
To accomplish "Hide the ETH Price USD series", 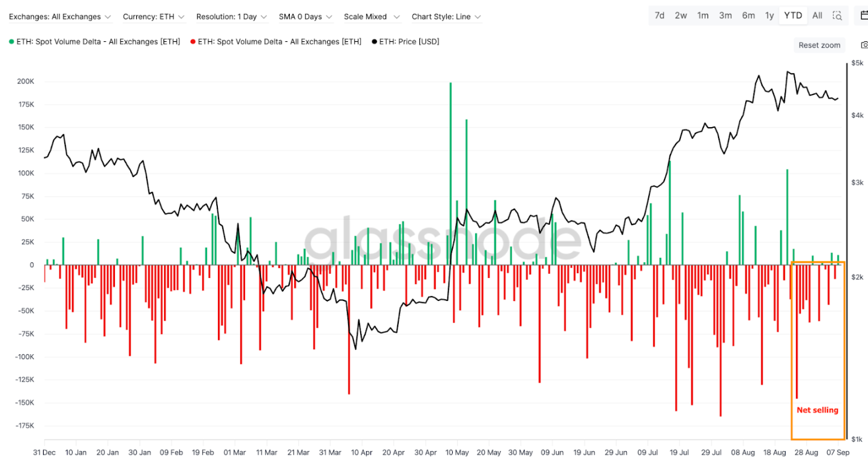I will 405,42.
